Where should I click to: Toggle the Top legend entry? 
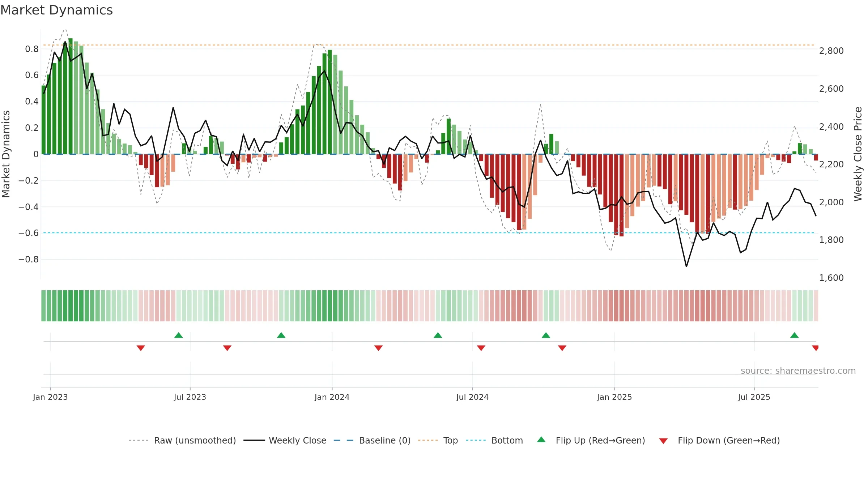point(438,441)
